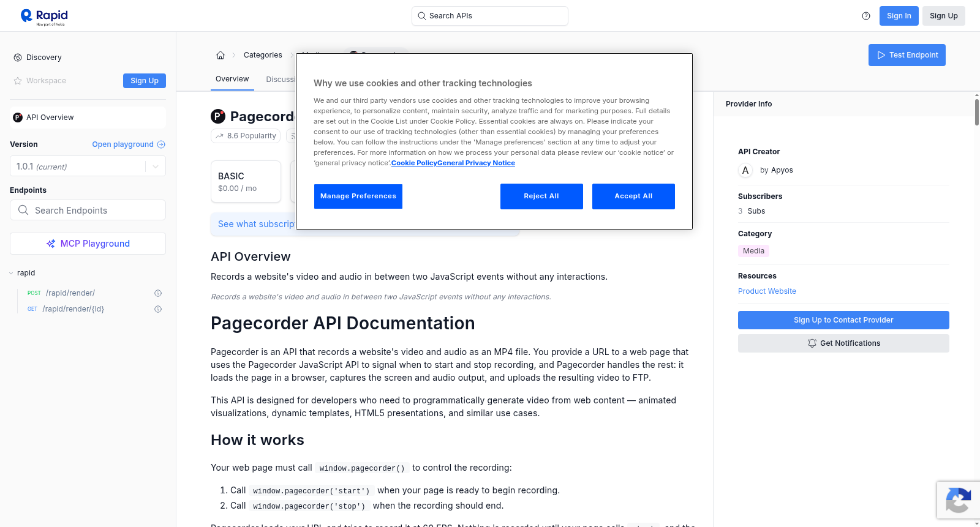Click the "Provider Info" panel heading
The image size is (980, 527).
pos(748,104)
